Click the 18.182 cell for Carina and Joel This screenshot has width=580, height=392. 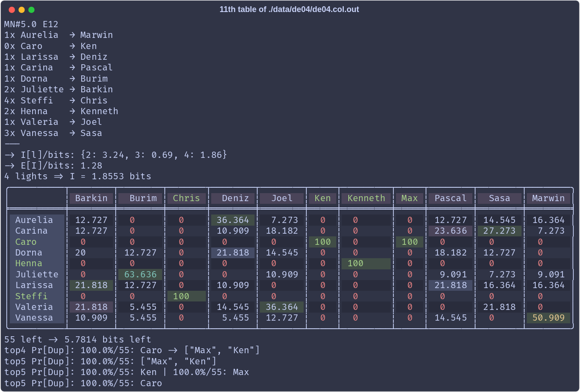pos(282,231)
